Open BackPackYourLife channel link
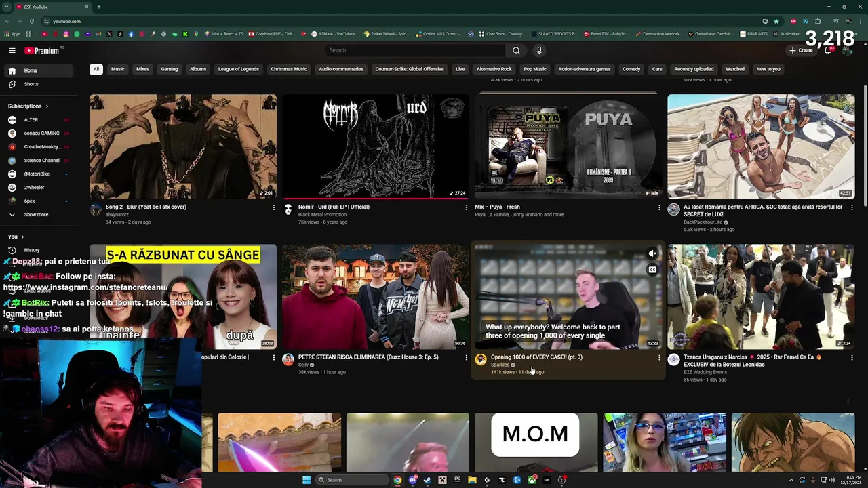 coord(703,222)
